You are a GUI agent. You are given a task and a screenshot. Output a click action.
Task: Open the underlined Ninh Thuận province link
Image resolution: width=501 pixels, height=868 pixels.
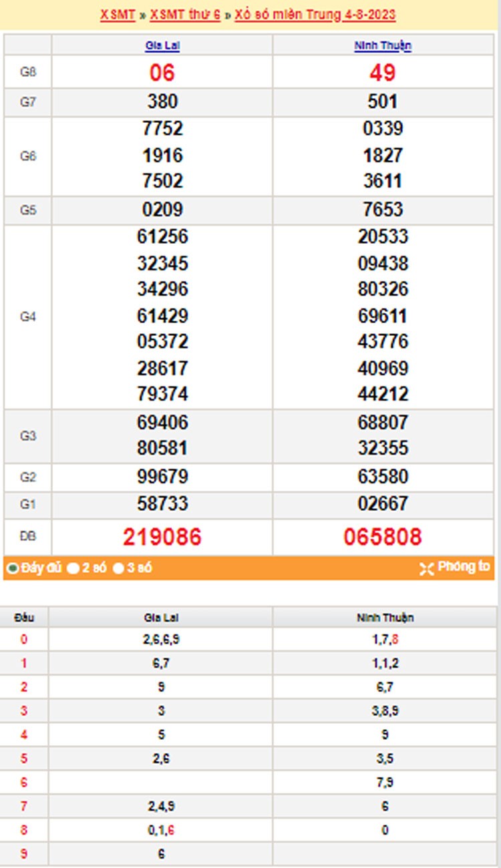(x=383, y=46)
